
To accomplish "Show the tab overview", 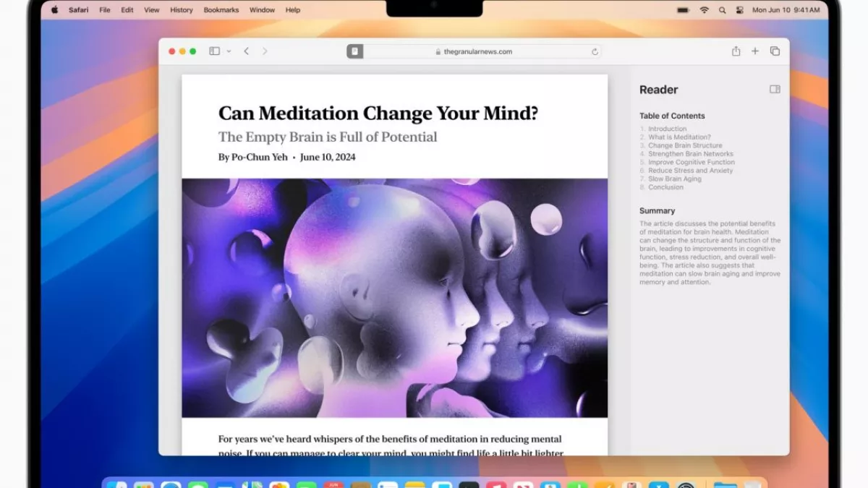I will click(775, 51).
